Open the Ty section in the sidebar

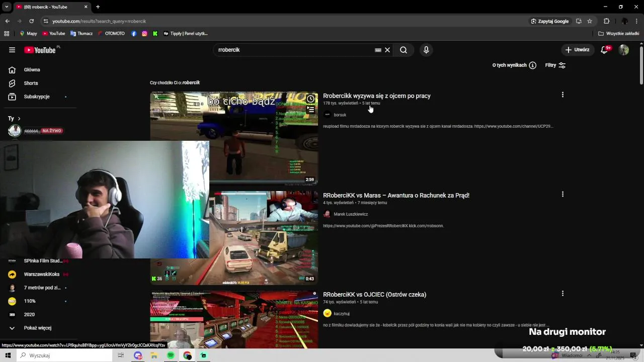[14, 119]
